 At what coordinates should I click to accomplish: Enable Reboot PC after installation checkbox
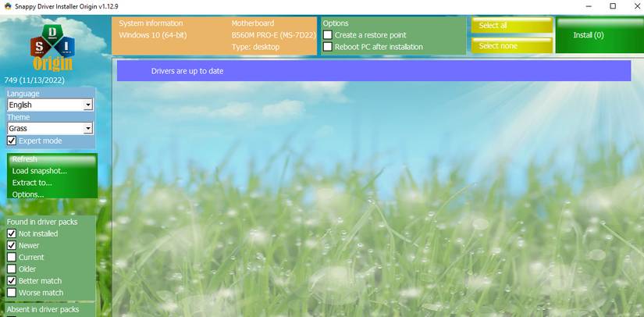coord(328,47)
